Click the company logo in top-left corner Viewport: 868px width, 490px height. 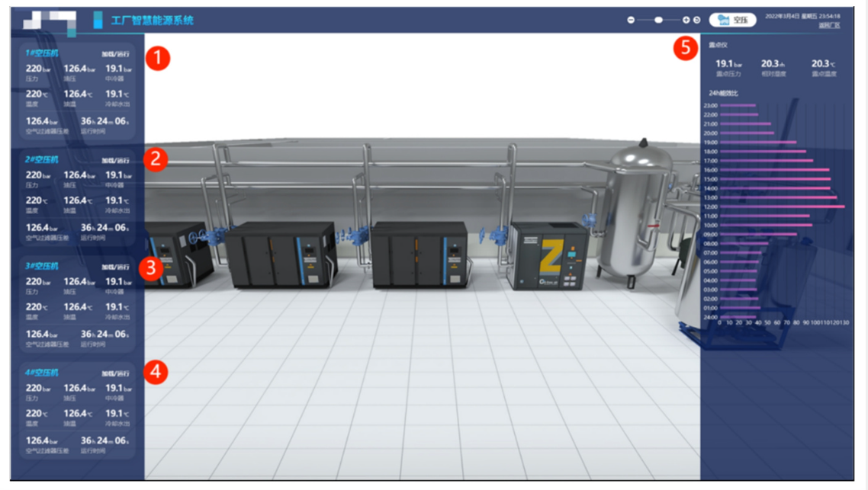click(x=50, y=22)
